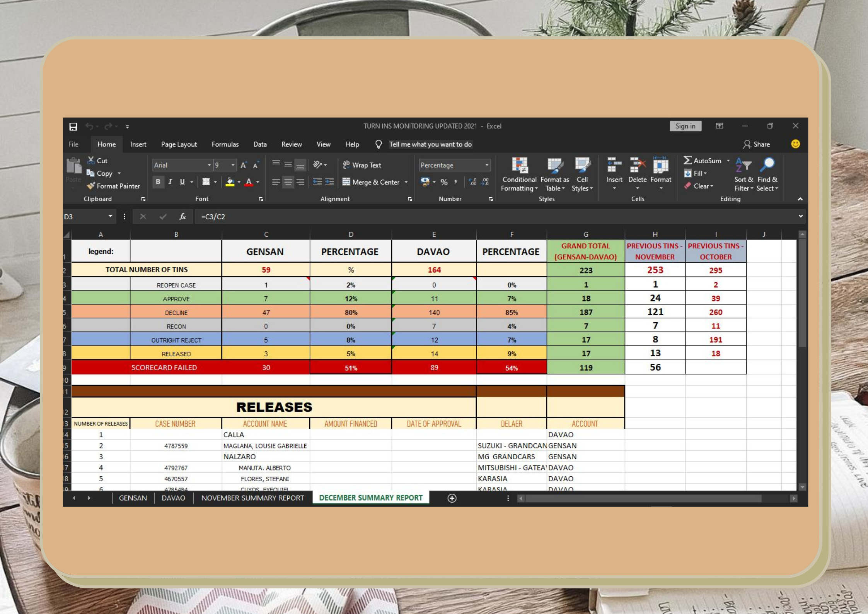The height and width of the screenshot is (614, 868).
Task: Click the AutoSum sigma icon
Action: 687,161
